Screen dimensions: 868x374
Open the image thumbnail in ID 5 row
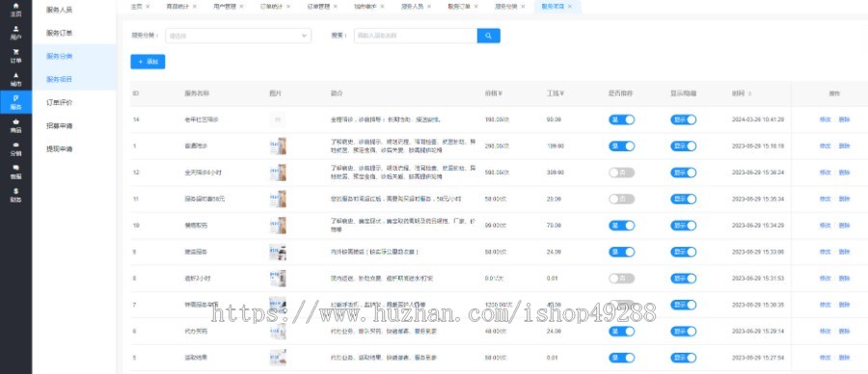(x=278, y=358)
